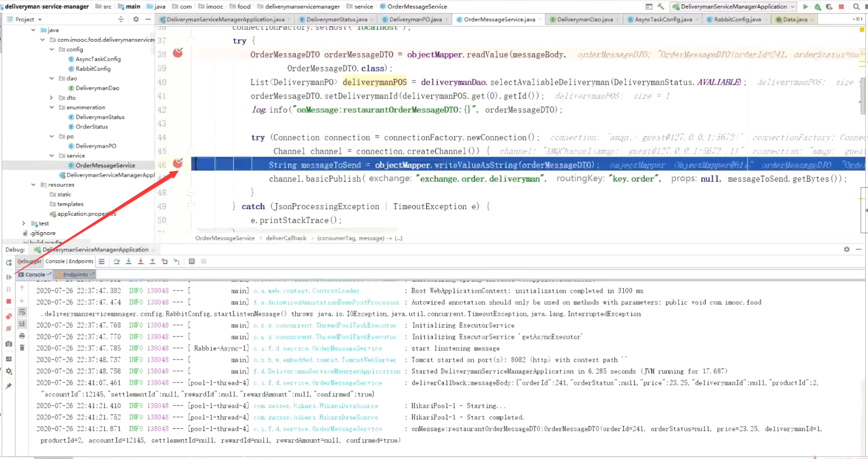Click the Step Over debugger icon
Screen dimensions: 868x459
[x=117, y=261]
